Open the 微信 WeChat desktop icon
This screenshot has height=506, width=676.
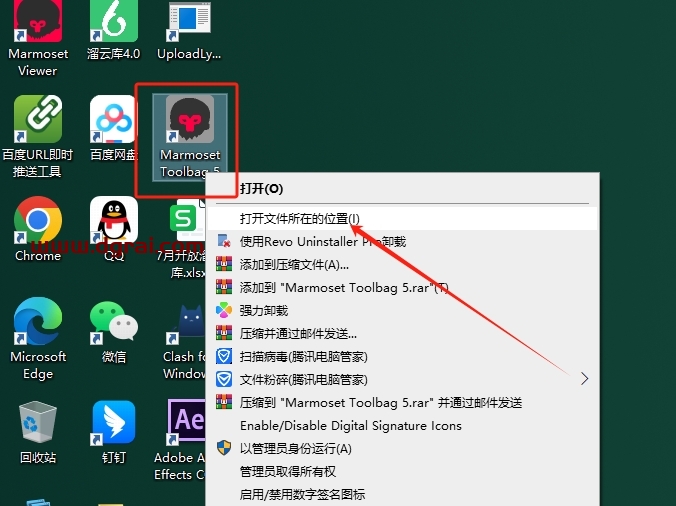click(114, 331)
